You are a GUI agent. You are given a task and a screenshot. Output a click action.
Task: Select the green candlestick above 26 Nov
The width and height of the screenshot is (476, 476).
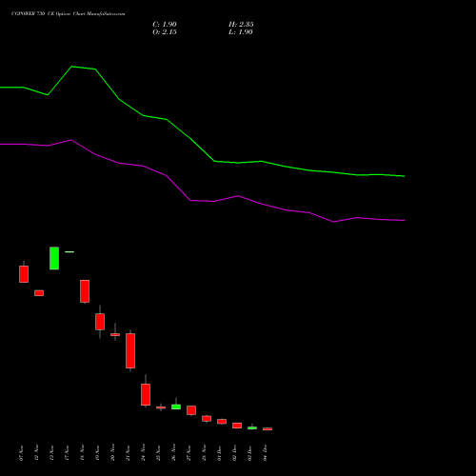coord(176,407)
